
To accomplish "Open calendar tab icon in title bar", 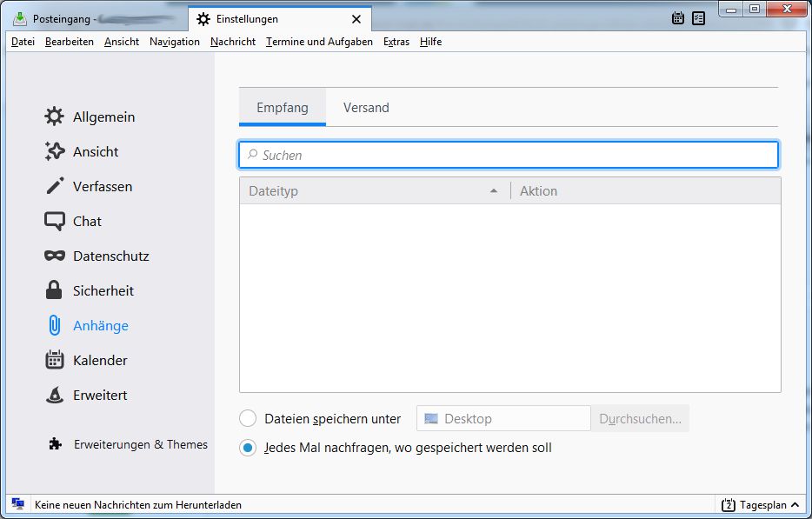I will 678,18.
